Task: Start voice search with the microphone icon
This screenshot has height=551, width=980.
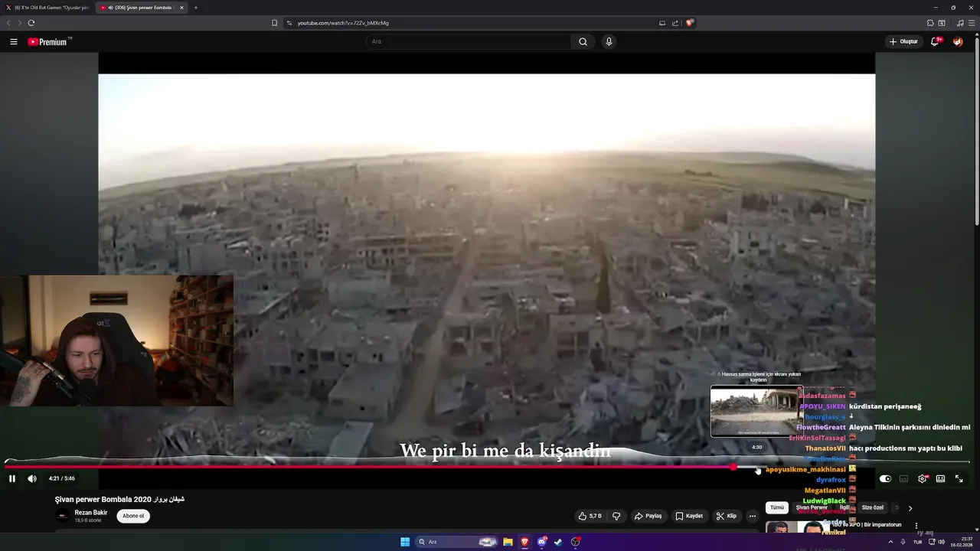Action: point(609,41)
